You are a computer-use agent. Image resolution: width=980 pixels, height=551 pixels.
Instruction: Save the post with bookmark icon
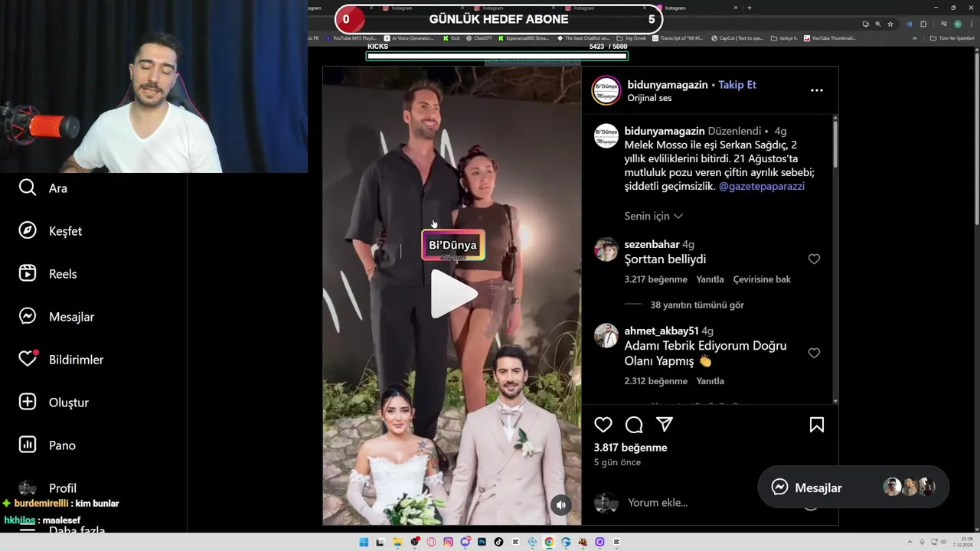pos(817,425)
